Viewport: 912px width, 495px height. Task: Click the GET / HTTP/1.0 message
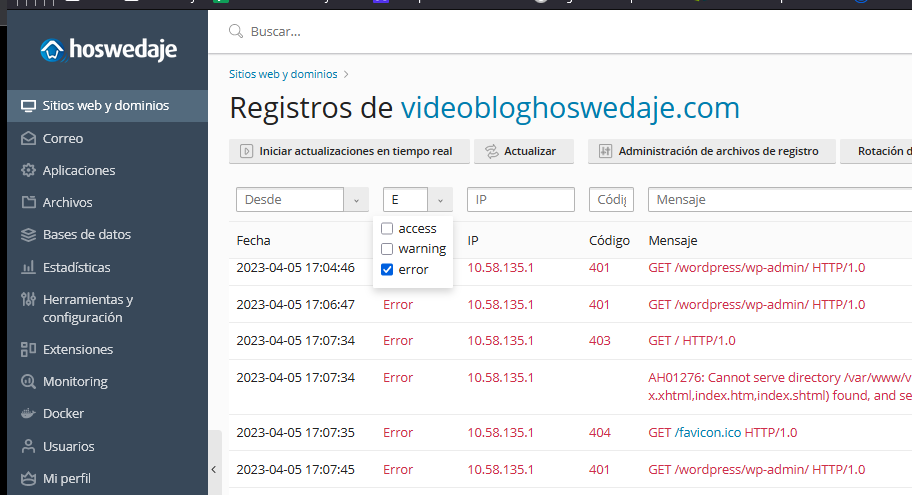pyautogui.click(x=692, y=341)
